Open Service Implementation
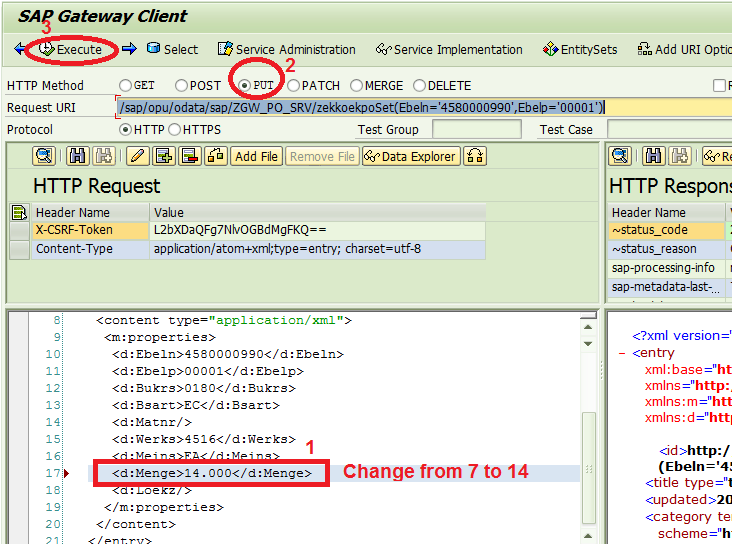This screenshot has width=732, height=545. tap(449, 49)
